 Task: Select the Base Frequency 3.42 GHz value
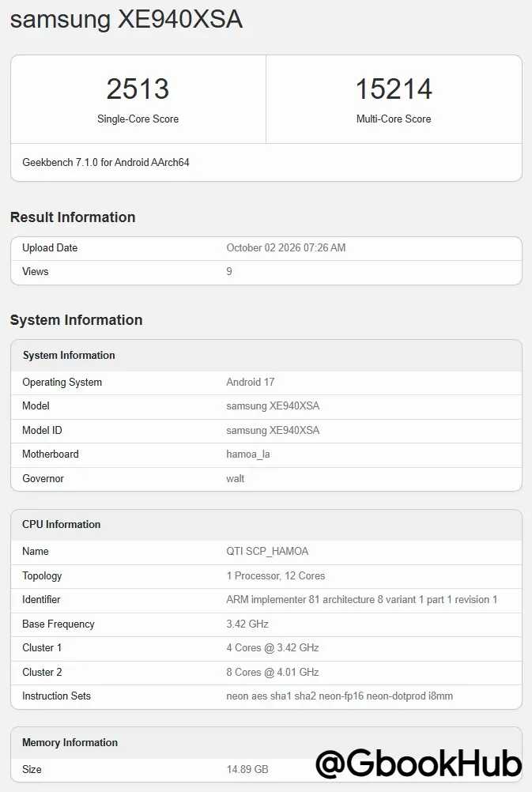[x=247, y=624]
